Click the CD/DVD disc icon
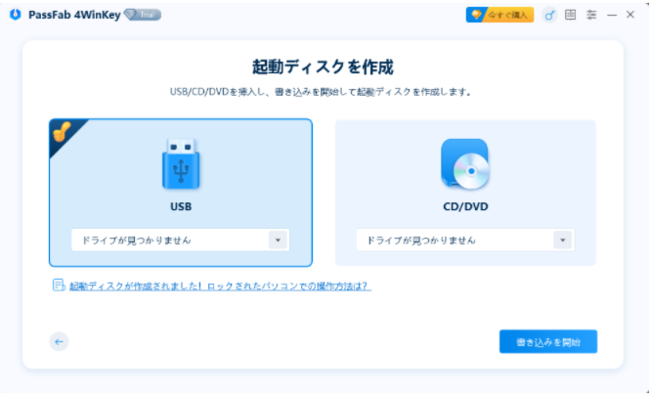Screen dimensions: 650x397 tap(466, 164)
